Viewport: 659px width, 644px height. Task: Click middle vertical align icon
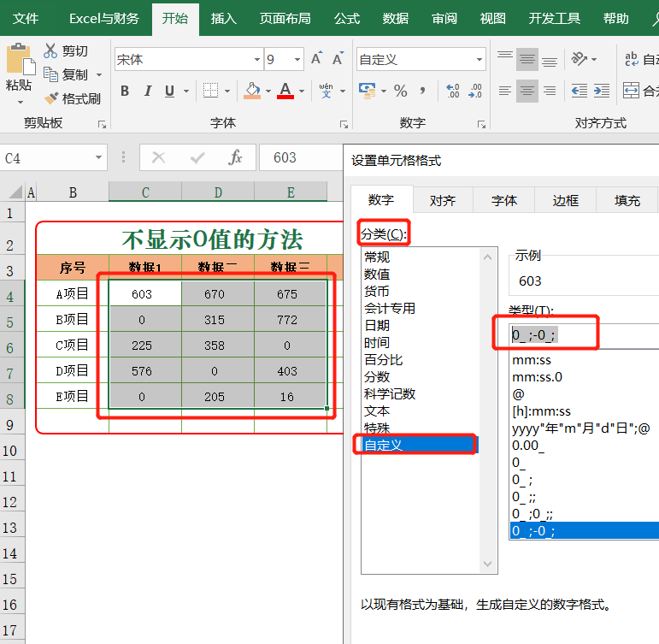(x=527, y=59)
